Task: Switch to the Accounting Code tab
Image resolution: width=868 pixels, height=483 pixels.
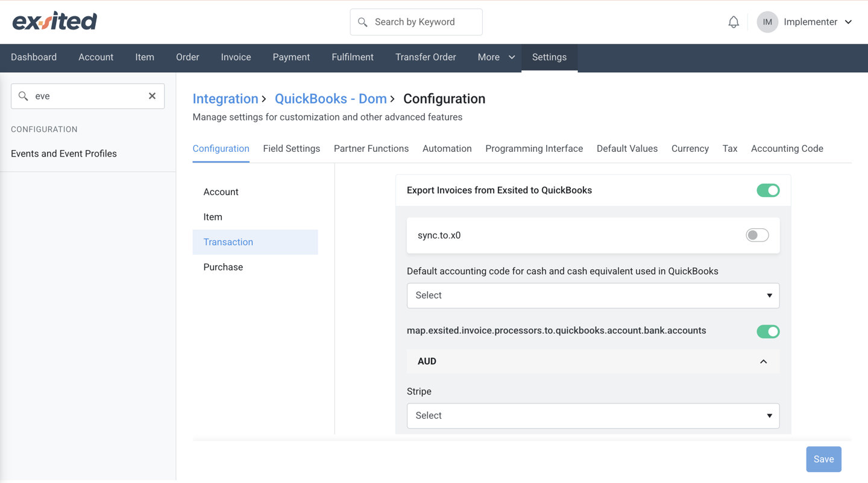Action: (x=787, y=149)
